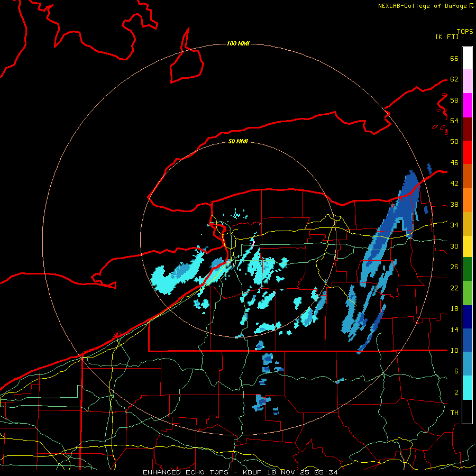Click the "ENHANCED ECHO TOPS - KBUF" caption
Image resolution: width=476 pixels, height=476 pixels.
pyautogui.click(x=204, y=472)
